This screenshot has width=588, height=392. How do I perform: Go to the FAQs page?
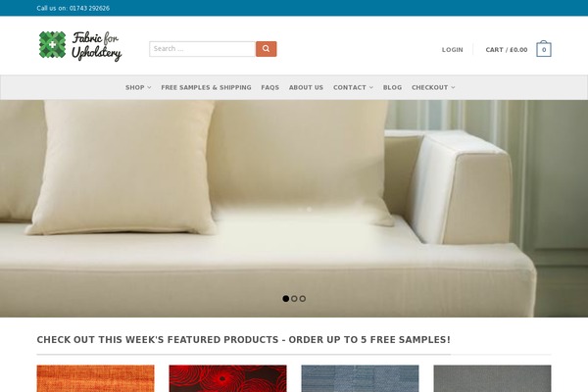tap(270, 87)
